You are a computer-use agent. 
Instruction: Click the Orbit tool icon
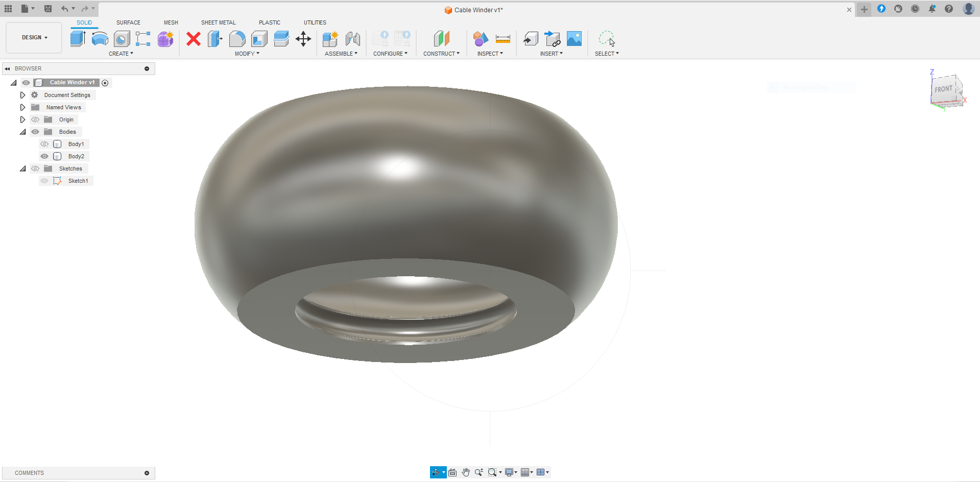tap(436, 472)
